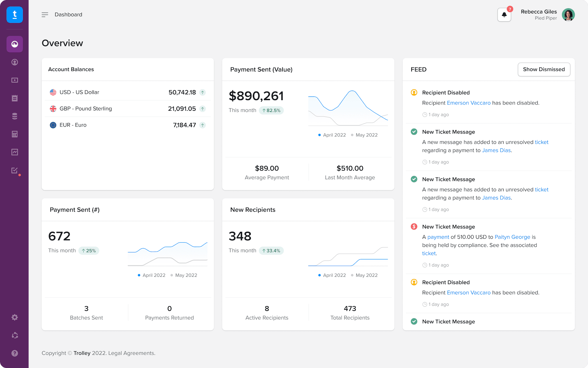Click the Trolley logo in the sidebar
588x368 pixels.
tap(15, 15)
